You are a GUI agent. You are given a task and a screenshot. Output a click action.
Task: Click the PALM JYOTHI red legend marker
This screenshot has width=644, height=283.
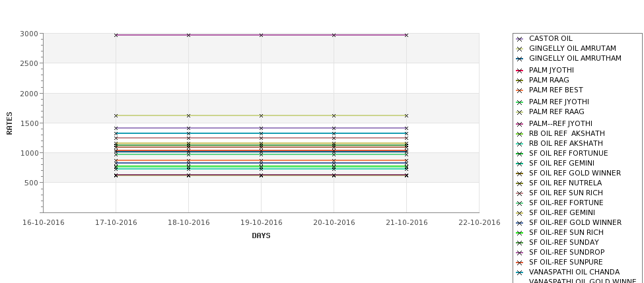coord(519,71)
